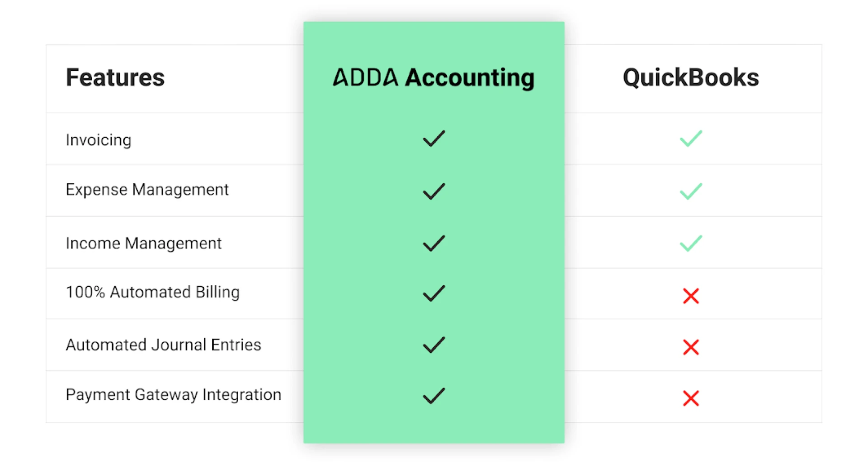Click QuickBooks green checkmark for Invoicing

pyautogui.click(x=691, y=139)
